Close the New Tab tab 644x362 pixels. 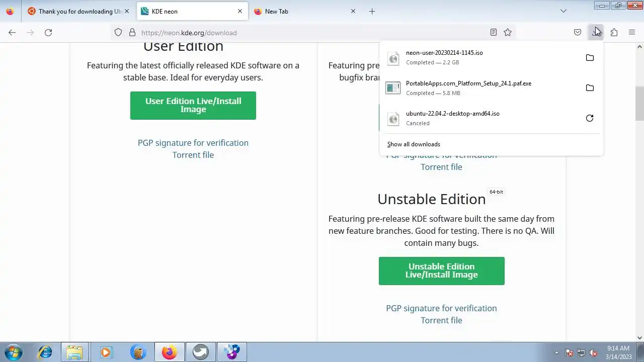[x=353, y=11]
